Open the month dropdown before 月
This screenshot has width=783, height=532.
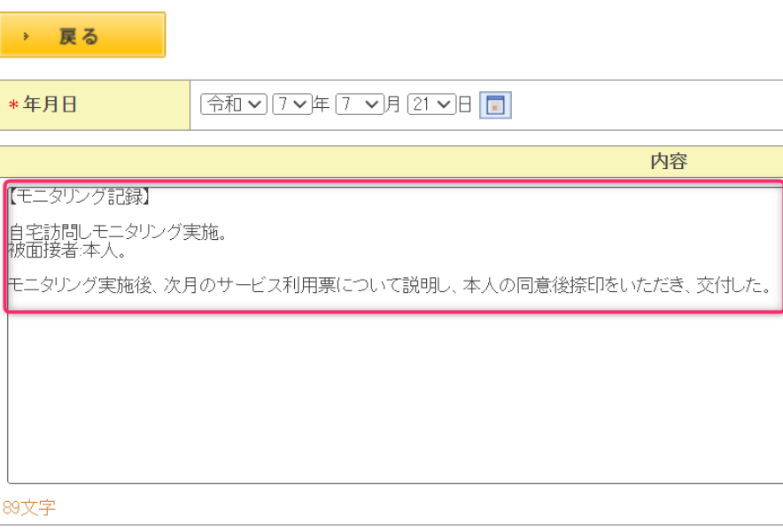coord(359,104)
